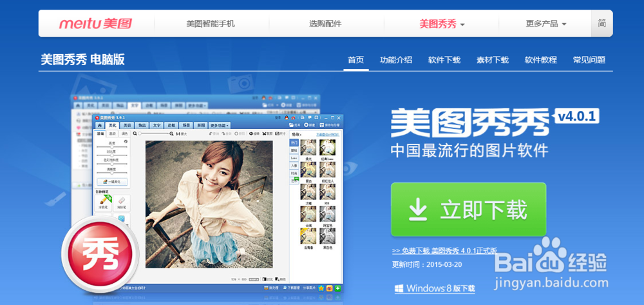Viewport: 644px width, 305px height.
Task: Select the 美容 tab in front app window
Action: (x=128, y=125)
